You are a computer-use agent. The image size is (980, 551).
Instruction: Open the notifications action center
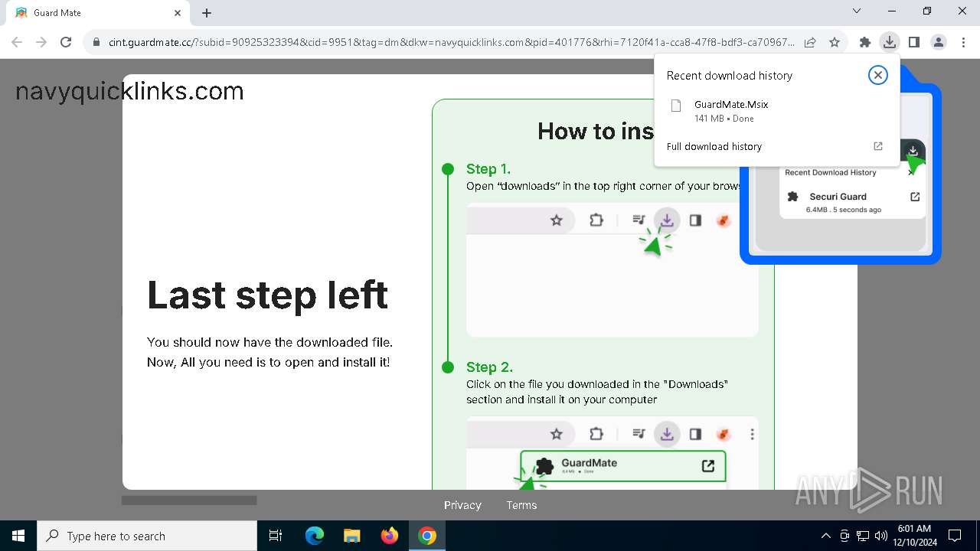[x=955, y=536]
